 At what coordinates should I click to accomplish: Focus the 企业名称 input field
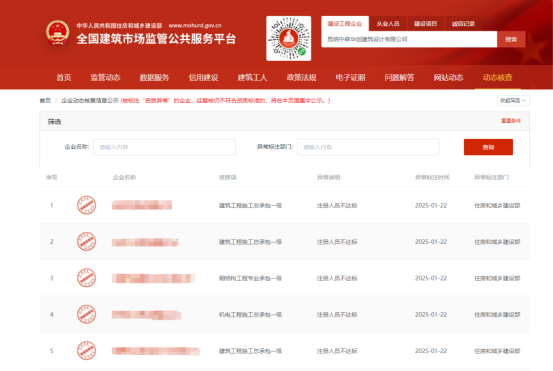164,147
